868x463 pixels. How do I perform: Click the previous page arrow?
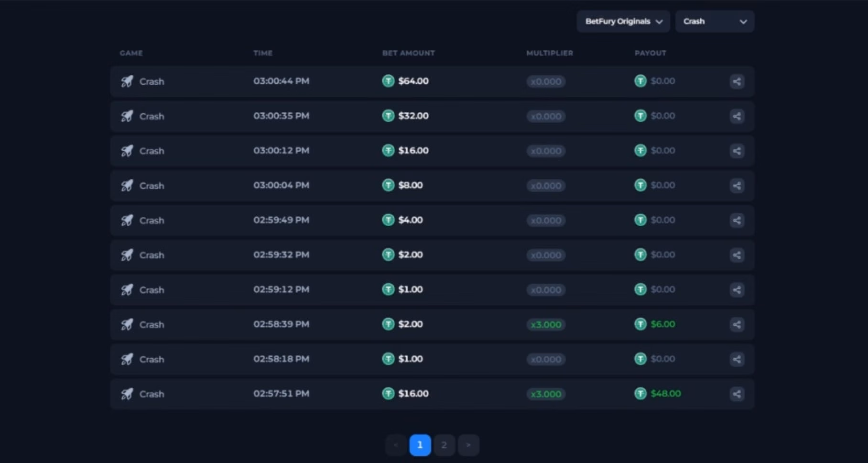[x=396, y=445]
